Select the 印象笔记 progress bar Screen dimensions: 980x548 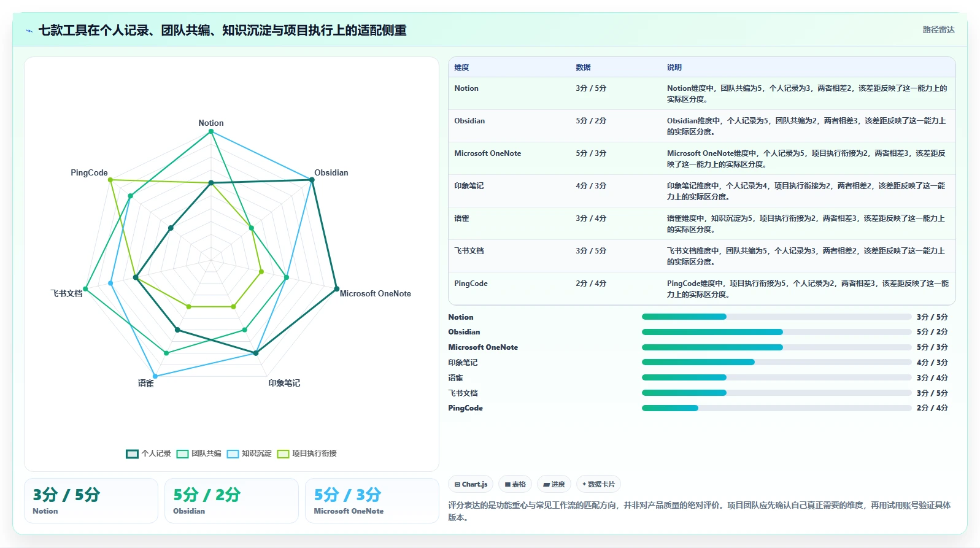click(776, 362)
